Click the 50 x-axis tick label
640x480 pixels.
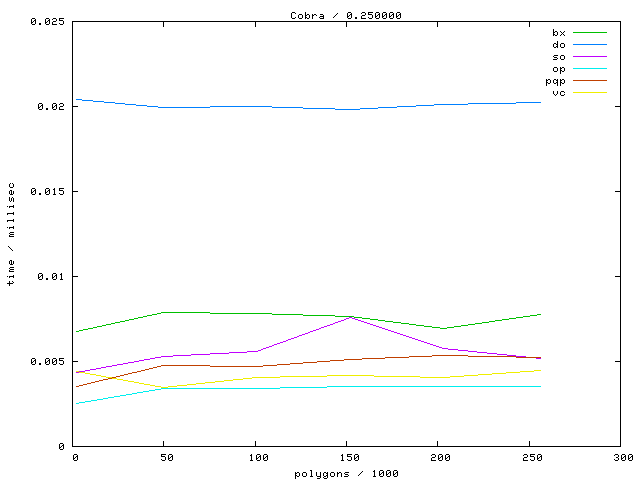tap(166, 457)
